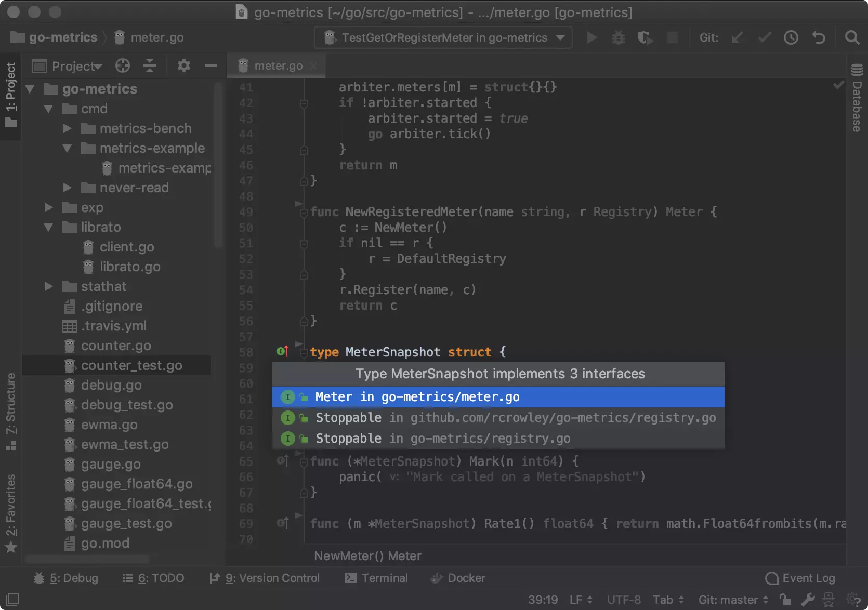Update project from Git
Screen dimensions: 868x610
[737, 37]
